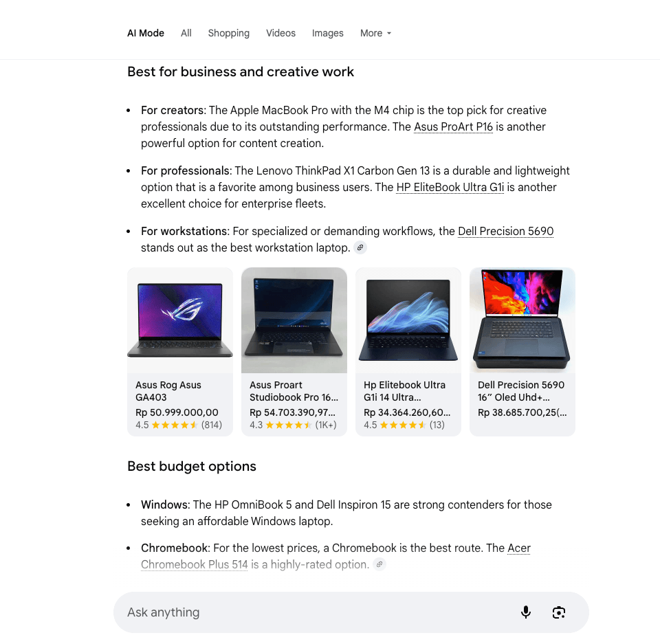Click the Google Lens camera icon

[x=559, y=612]
